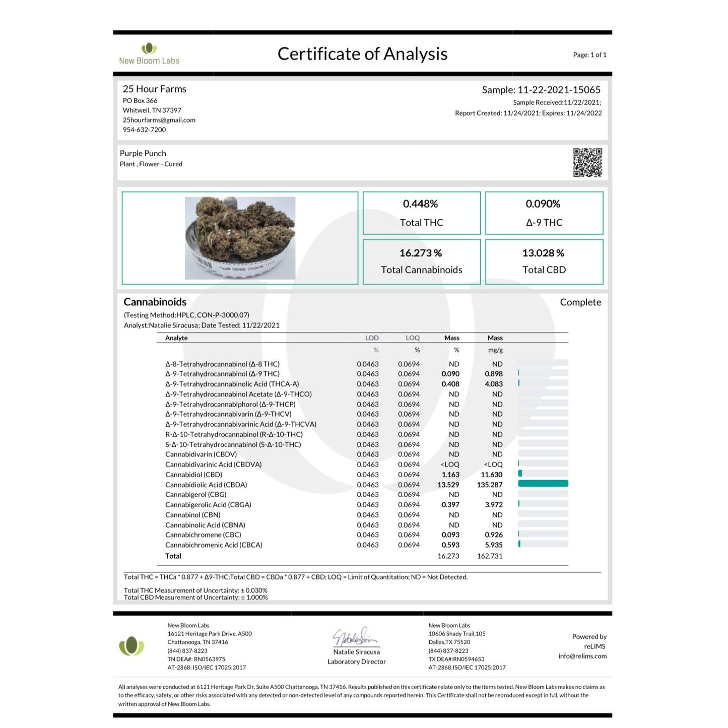Screen dimensions: 728x728
Task: Click the '135.287' CBDA mg/g value
Action: 490,485
